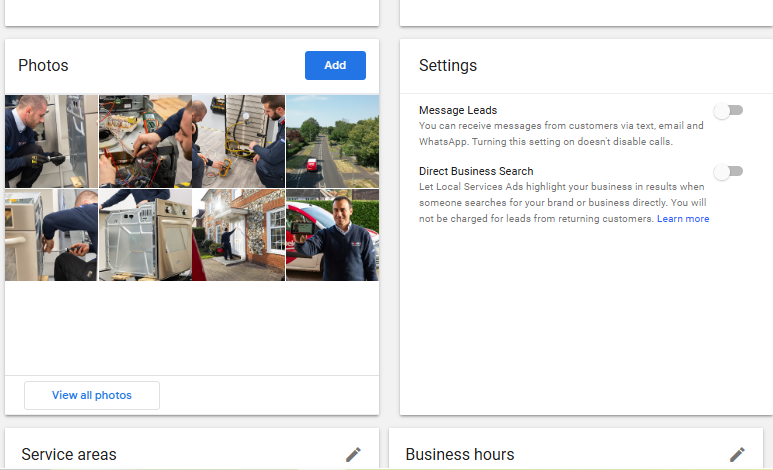The height and width of the screenshot is (470, 773).
Task: Click the Settings panel heading
Action: point(447,66)
